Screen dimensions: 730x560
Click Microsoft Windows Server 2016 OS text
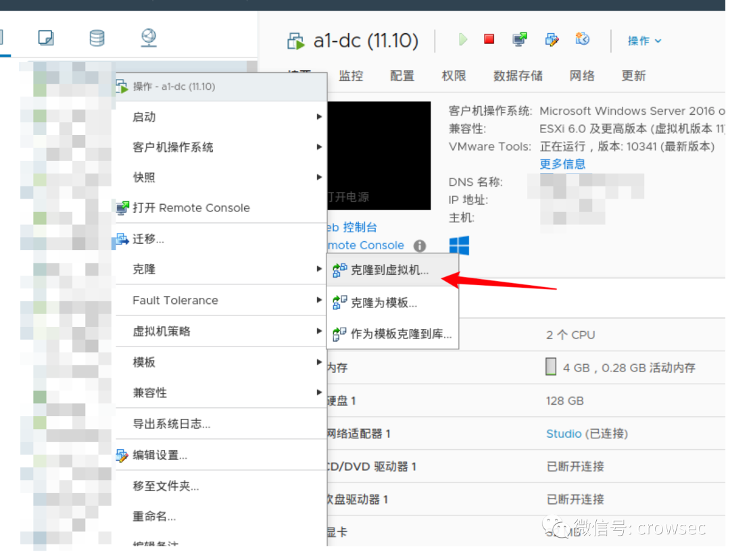tap(632, 111)
